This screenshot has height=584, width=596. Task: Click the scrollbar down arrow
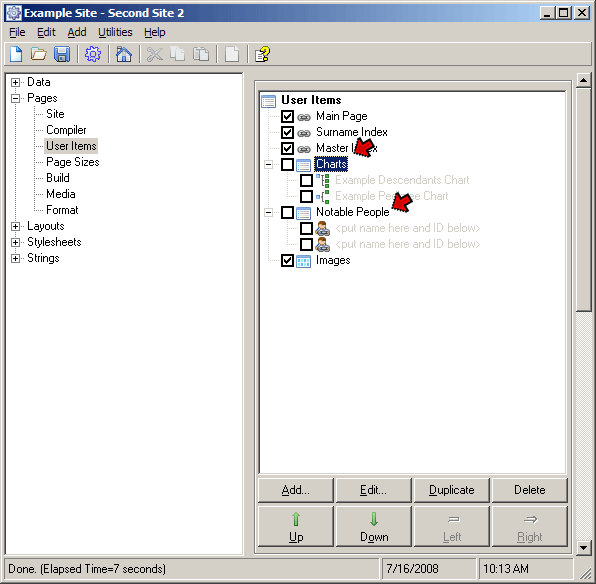(x=583, y=548)
